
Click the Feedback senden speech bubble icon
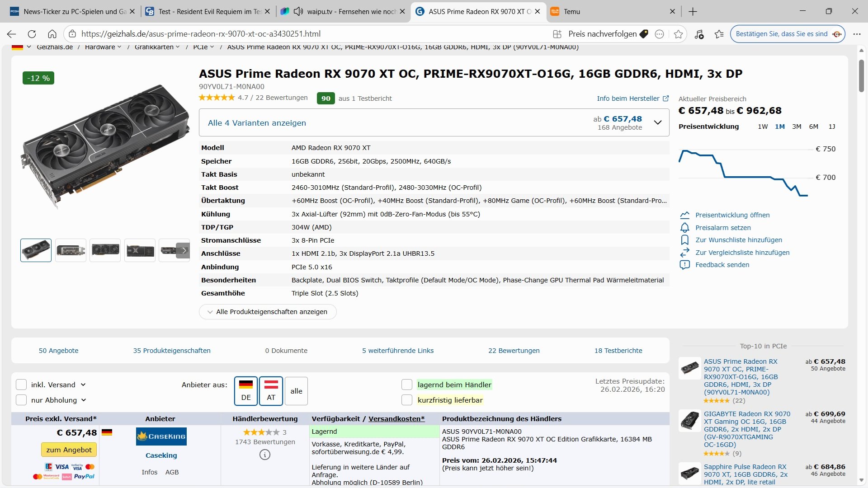click(x=684, y=265)
